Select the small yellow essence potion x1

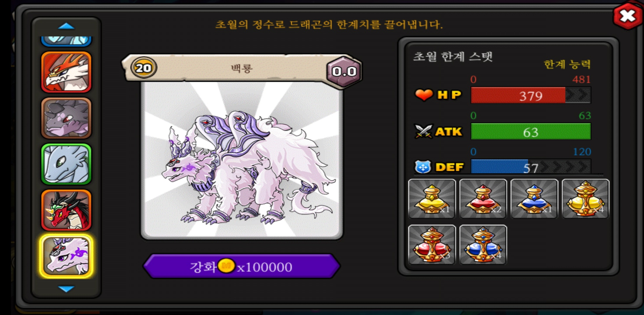point(432,199)
